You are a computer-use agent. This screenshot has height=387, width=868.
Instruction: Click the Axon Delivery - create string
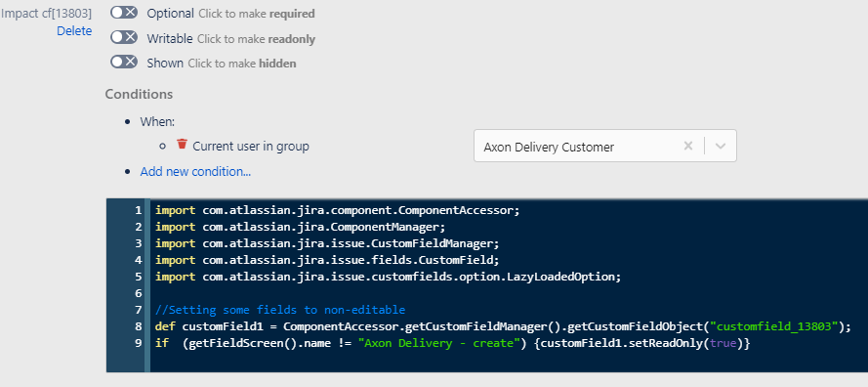pyautogui.click(x=439, y=343)
